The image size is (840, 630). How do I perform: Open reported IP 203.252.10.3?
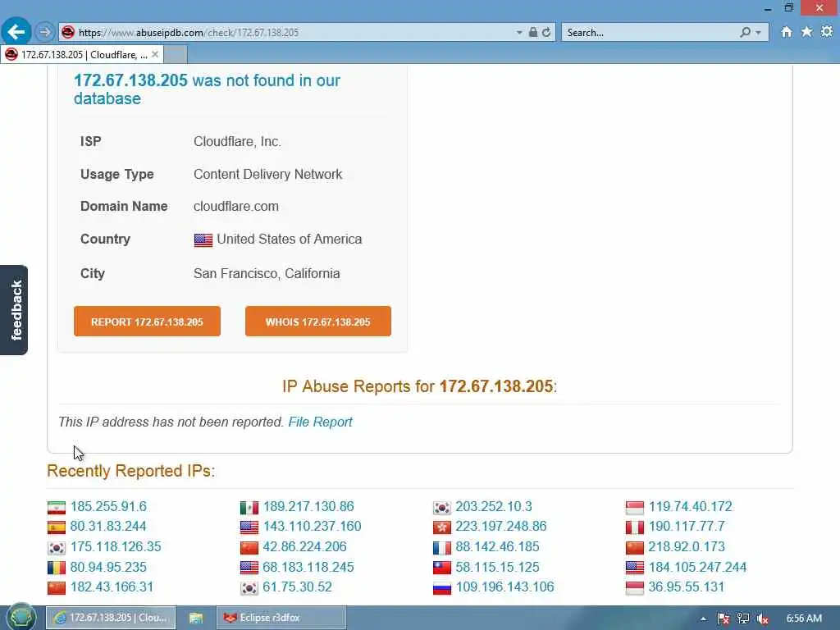pyautogui.click(x=494, y=506)
